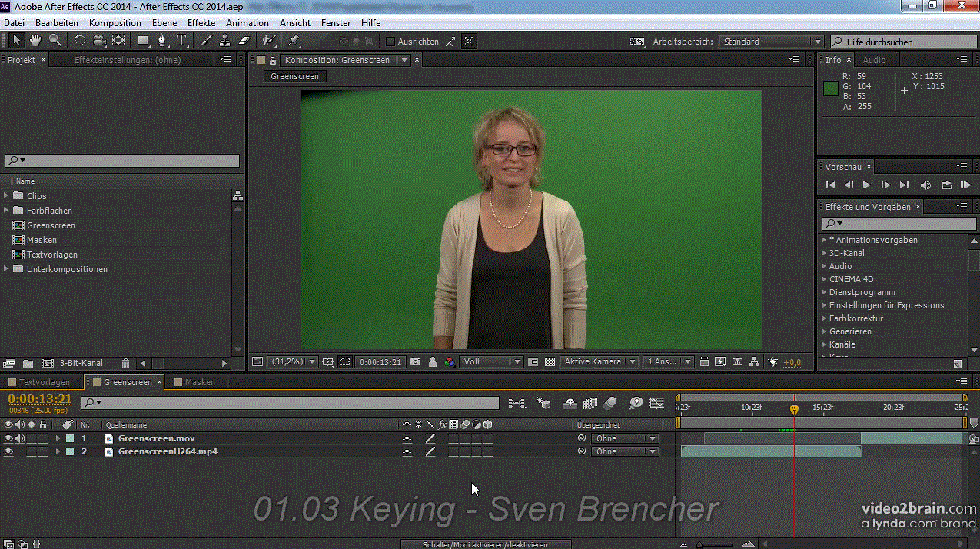Screen dimensions: 980x549
Task: Click the snapshot camera icon in viewer
Action: (415, 361)
